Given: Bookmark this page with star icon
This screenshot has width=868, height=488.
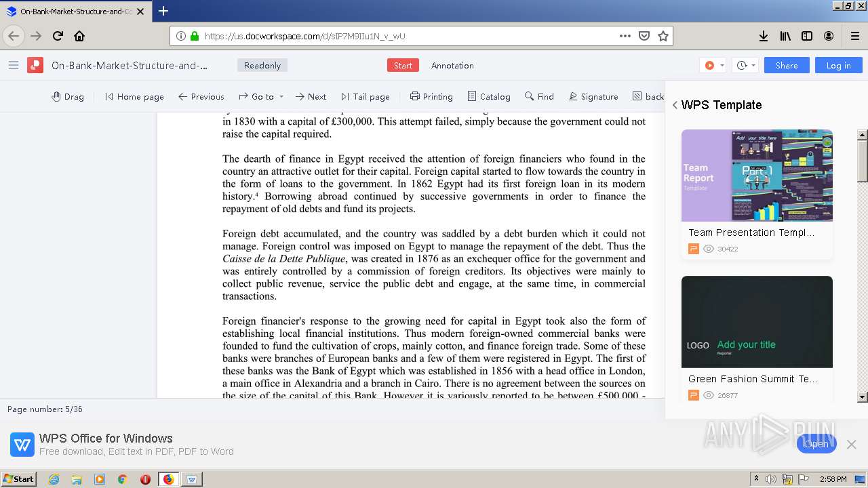Looking at the screenshot, I should click(x=663, y=36).
